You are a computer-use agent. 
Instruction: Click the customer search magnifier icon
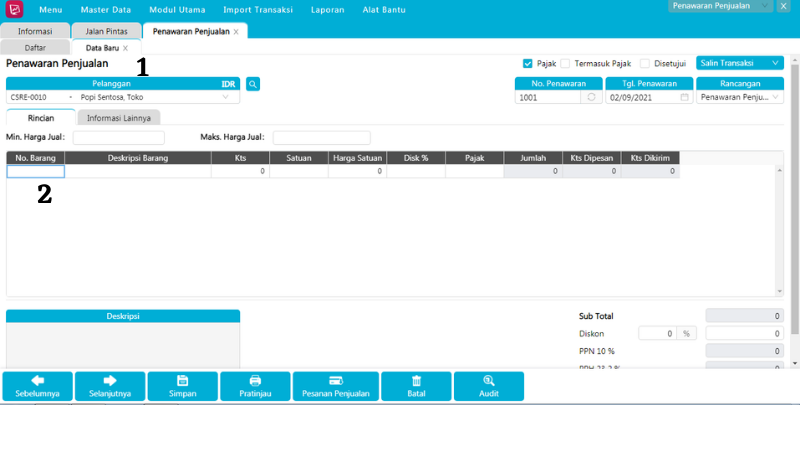coord(253,84)
